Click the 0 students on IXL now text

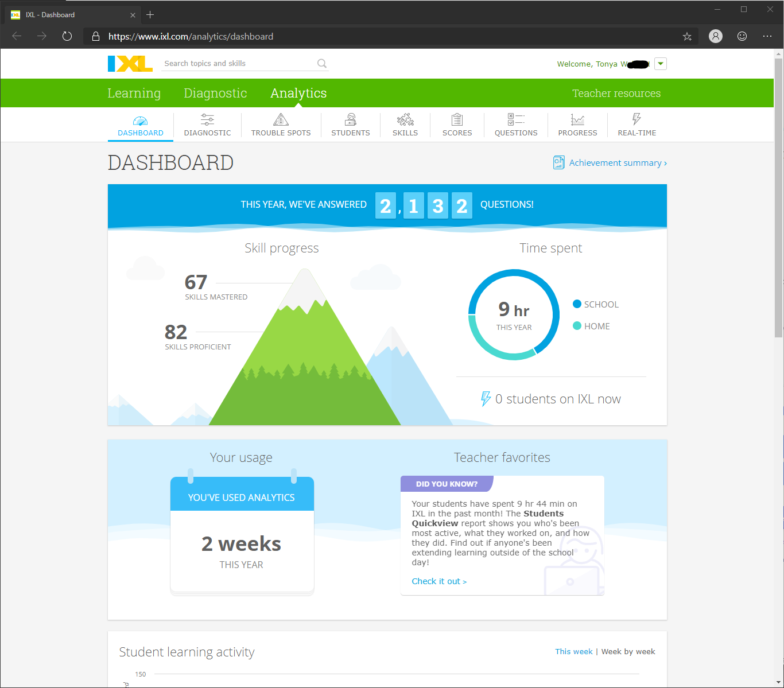tap(558, 399)
